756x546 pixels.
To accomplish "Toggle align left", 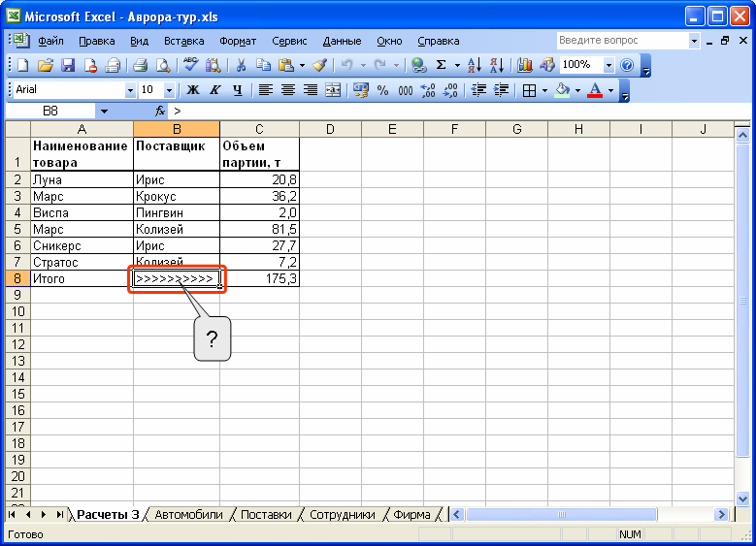I will click(265, 89).
